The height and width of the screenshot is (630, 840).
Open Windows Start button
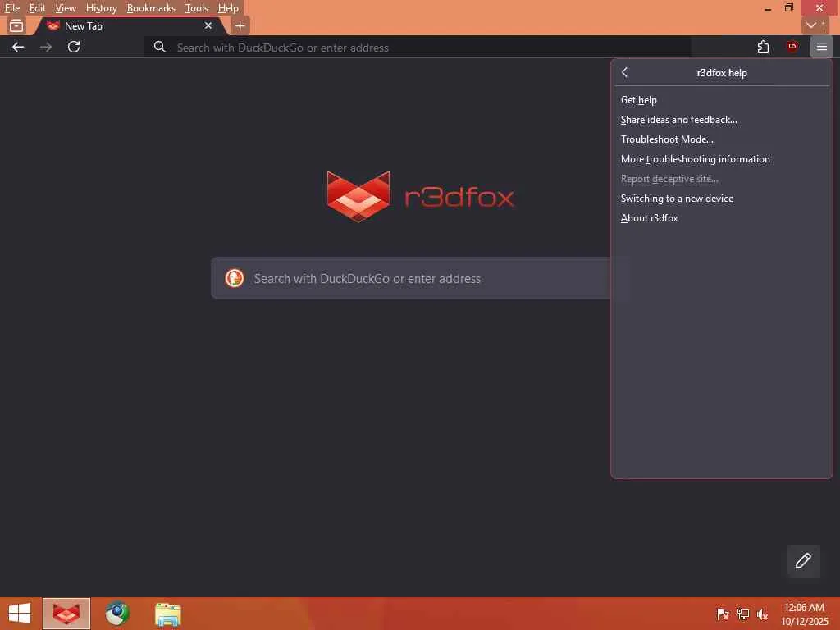(x=20, y=614)
